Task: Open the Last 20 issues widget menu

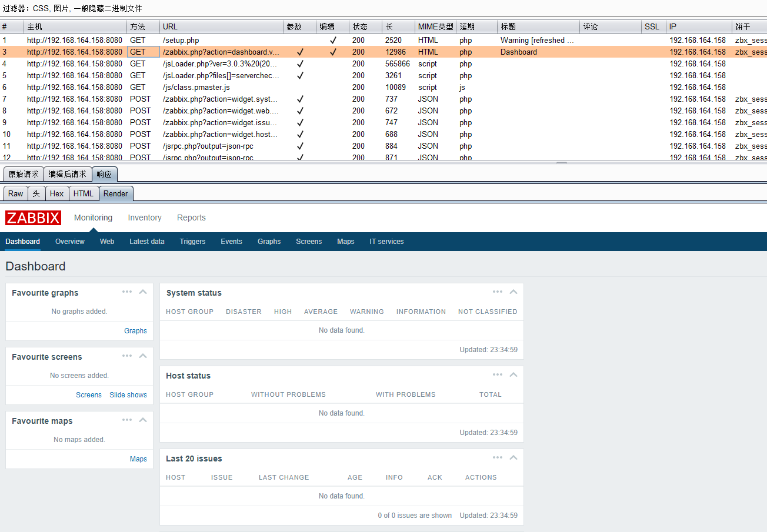Action: 497,457
